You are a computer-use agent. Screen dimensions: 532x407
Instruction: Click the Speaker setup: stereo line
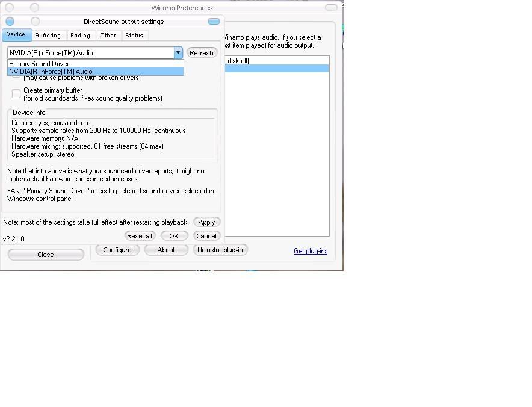[x=43, y=154]
